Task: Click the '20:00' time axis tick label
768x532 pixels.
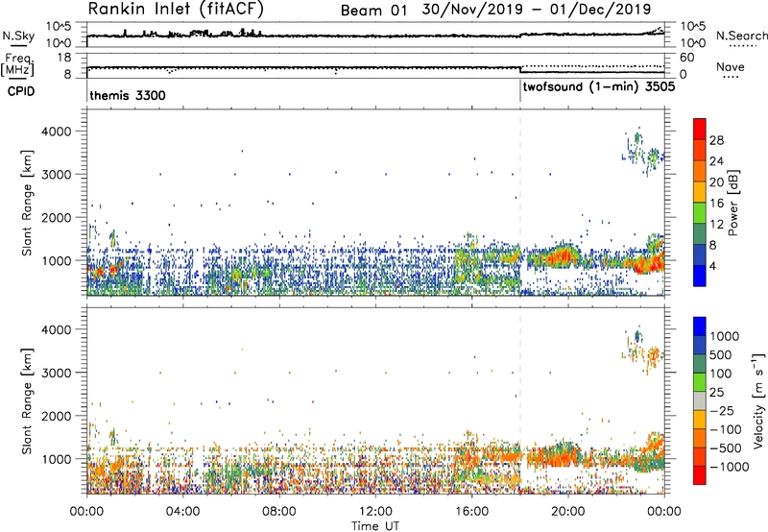Action: pyautogui.click(x=568, y=512)
